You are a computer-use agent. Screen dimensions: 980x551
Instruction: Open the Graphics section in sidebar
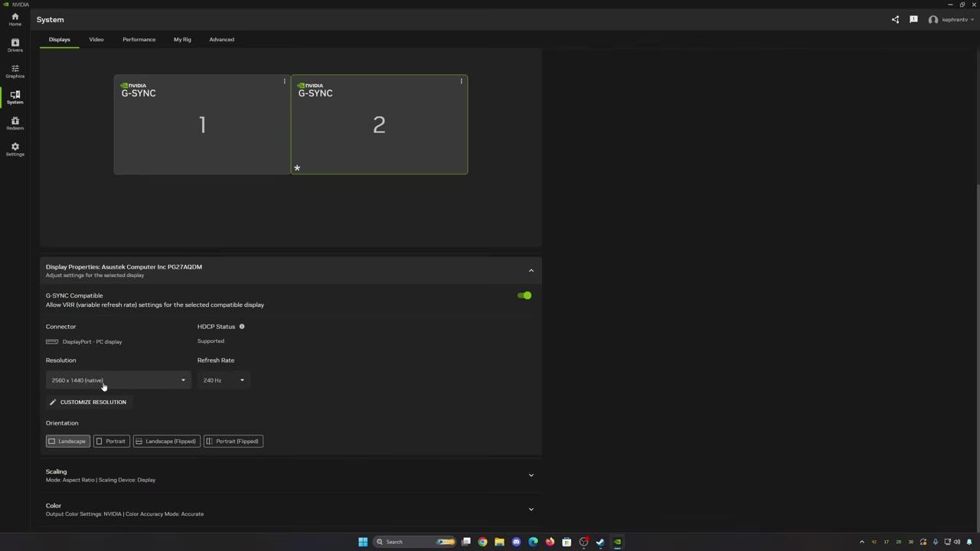coord(15,71)
